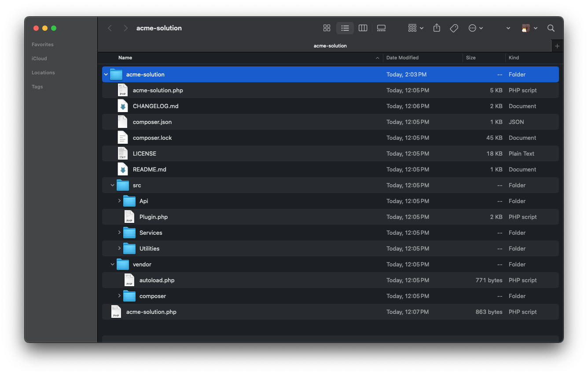588x375 pixels.
Task: Open the Share options icon
Action: [x=436, y=28]
